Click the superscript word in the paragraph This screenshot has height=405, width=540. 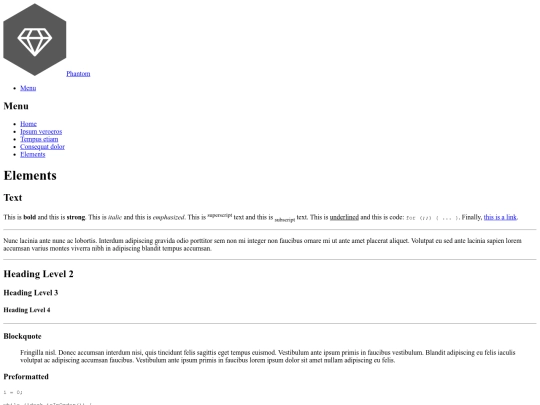click(220, 215)
